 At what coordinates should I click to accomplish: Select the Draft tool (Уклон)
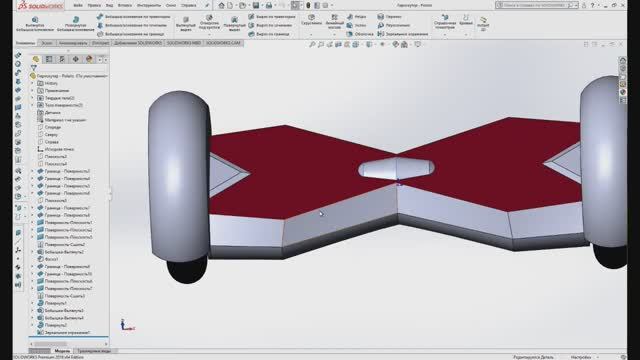click(x=356, y=25)
